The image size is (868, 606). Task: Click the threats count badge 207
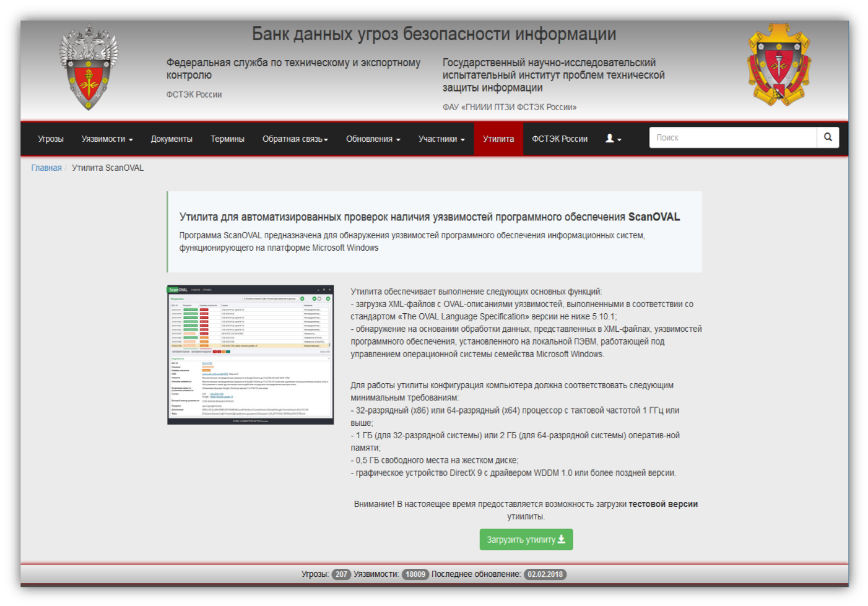point(341,574)
